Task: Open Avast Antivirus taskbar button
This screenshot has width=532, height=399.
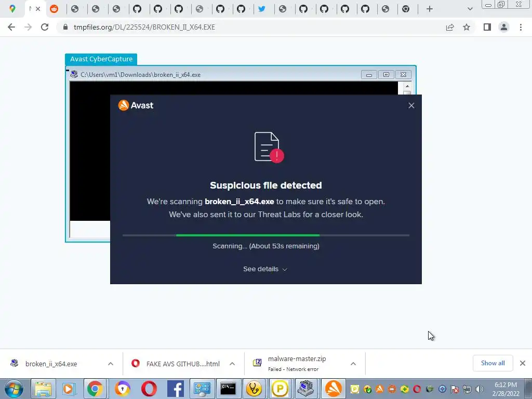Action: [x=334, y=389]
